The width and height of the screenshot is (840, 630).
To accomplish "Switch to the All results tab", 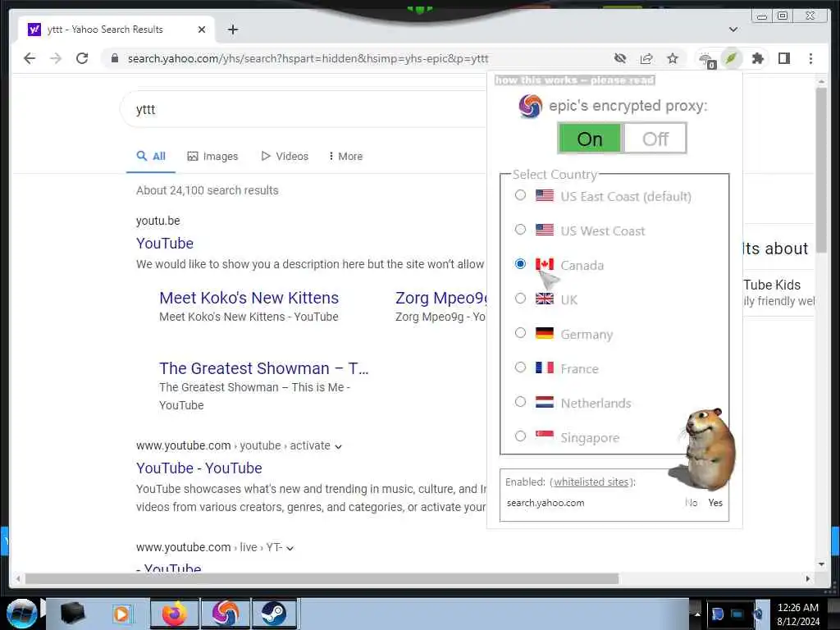I will point(151,156).
